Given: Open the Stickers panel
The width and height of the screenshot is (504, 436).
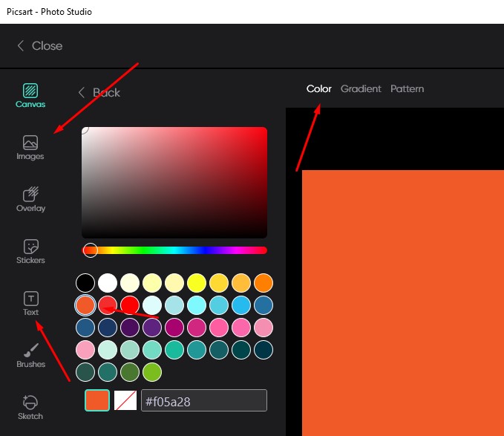Looking at the screenshot, I should (30, 251).
